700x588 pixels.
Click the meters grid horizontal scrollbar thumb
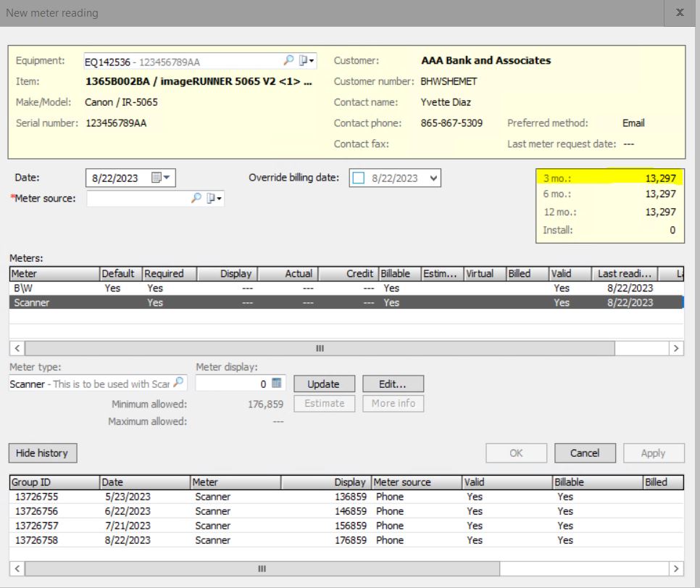[320, 348]
